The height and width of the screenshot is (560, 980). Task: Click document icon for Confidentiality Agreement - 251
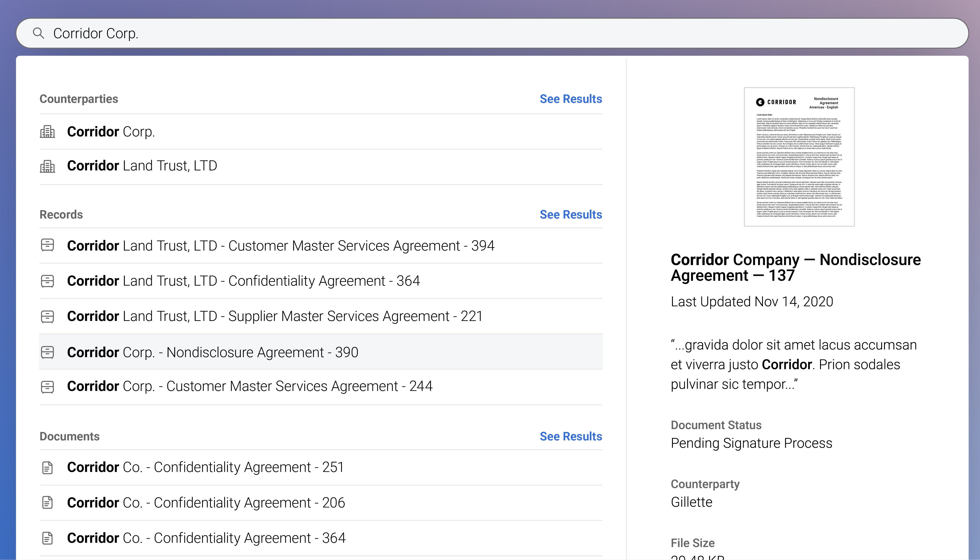(47, 468)
